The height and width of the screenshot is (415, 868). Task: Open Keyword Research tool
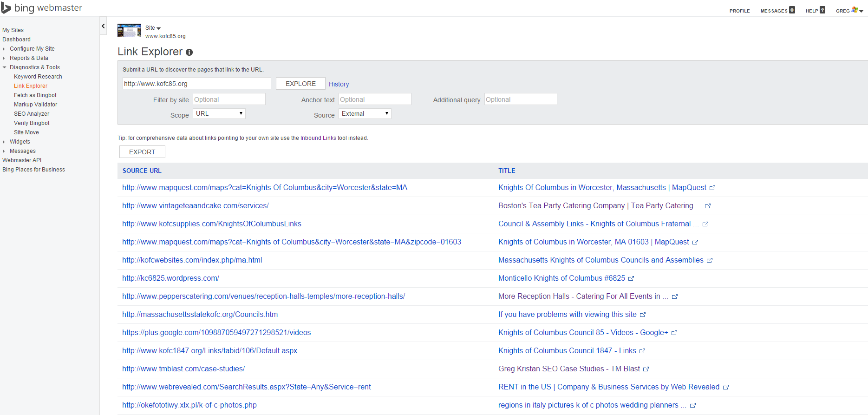pos(38,77)
